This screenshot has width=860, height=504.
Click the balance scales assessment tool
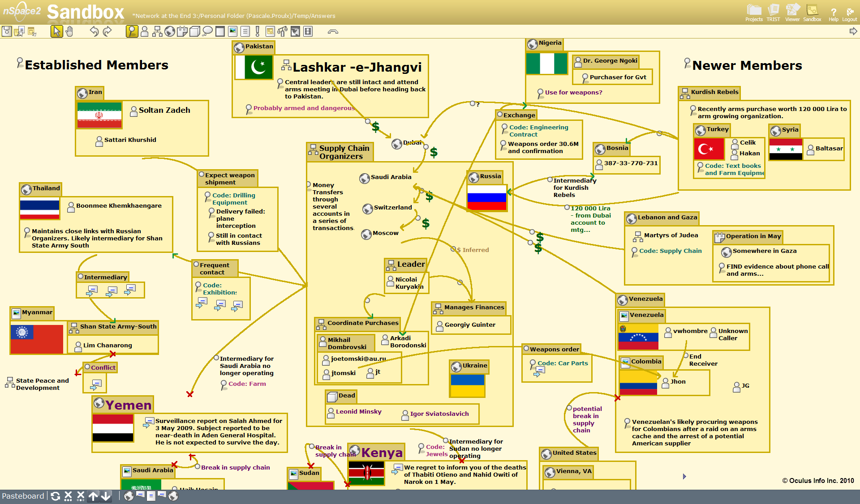click(283, 31)
